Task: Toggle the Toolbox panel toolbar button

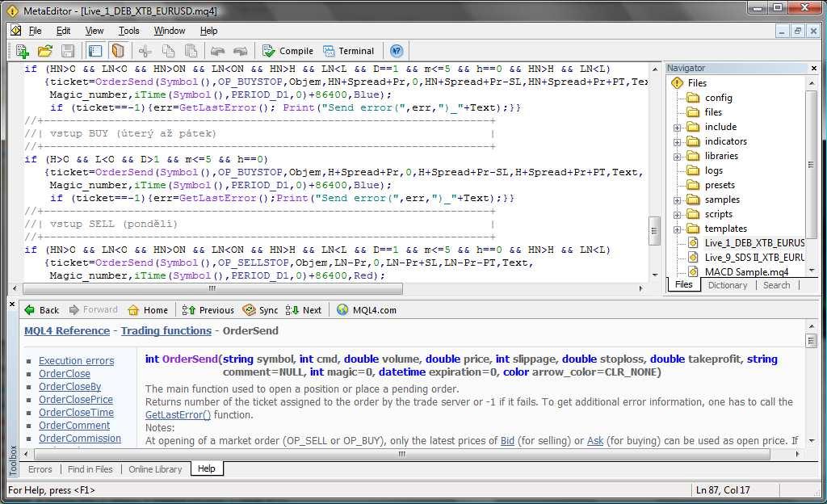Action: (x=118, y=51)
